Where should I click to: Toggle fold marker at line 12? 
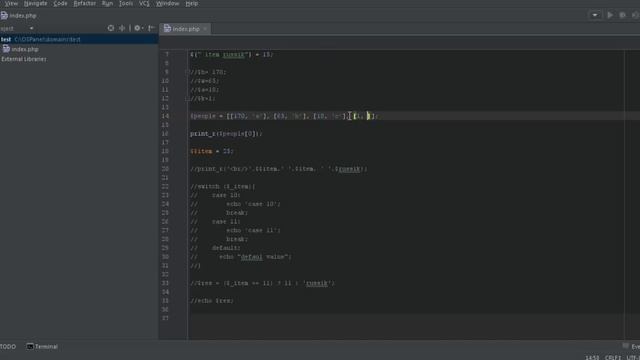(187, 99)
